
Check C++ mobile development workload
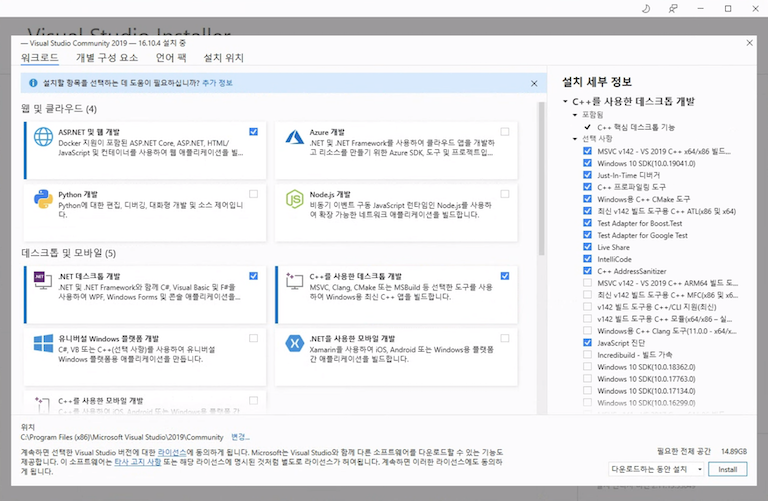[x=253, y=400]
